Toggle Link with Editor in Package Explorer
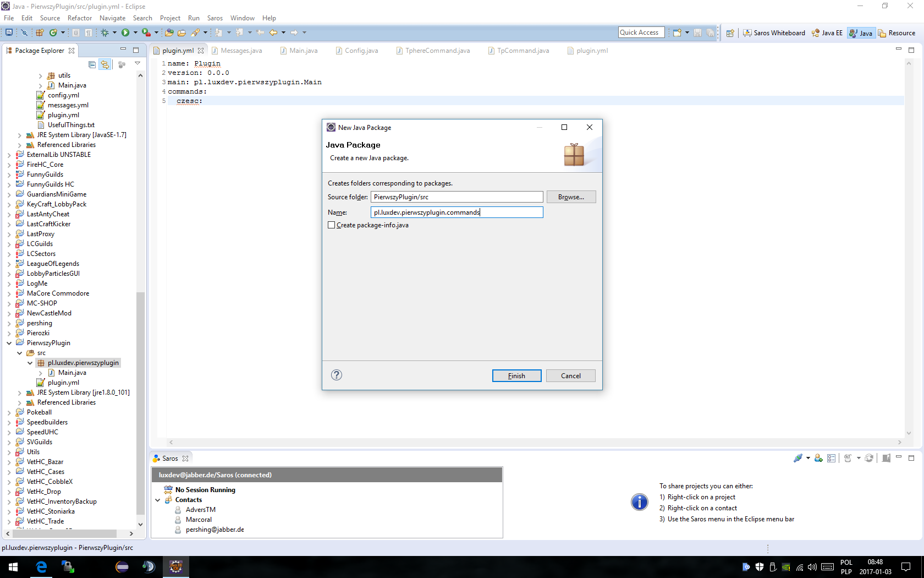 tap(105, 64)
